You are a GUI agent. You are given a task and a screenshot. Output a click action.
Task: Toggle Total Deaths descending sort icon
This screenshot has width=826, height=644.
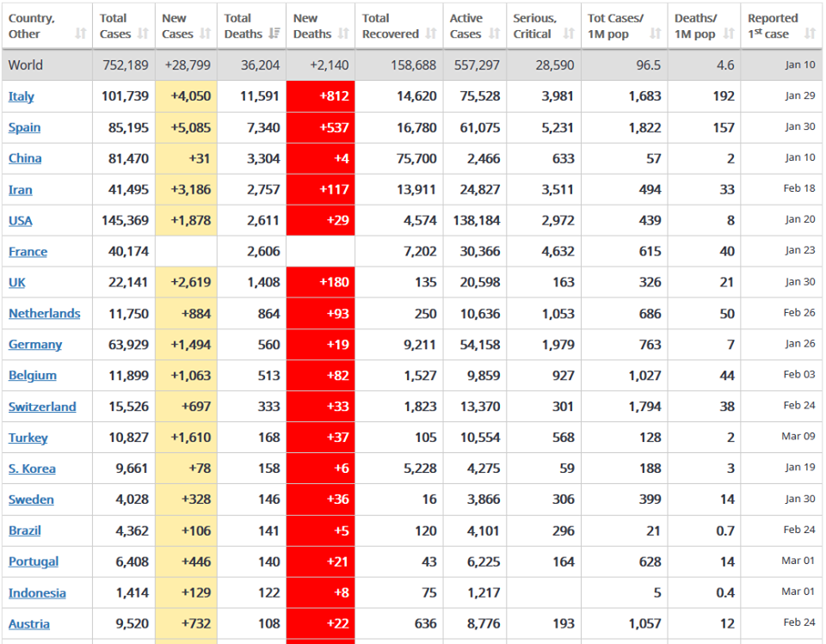tap(274, 34)
